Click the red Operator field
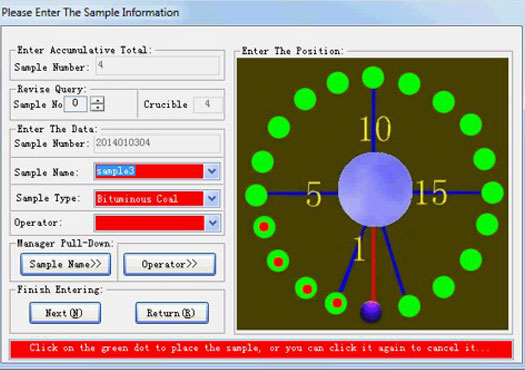 pos(149,223)
